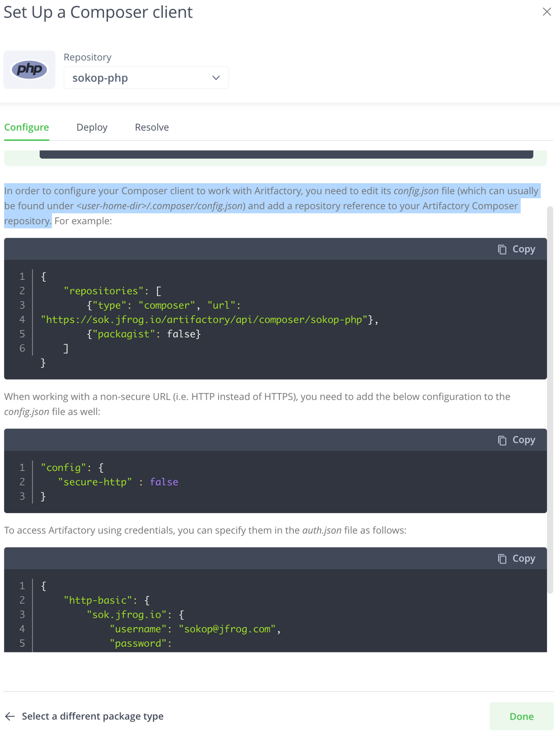Screen dimensions: 560x737
Task: Click copy icon above secure-http code block
Action: pos(502,440)
